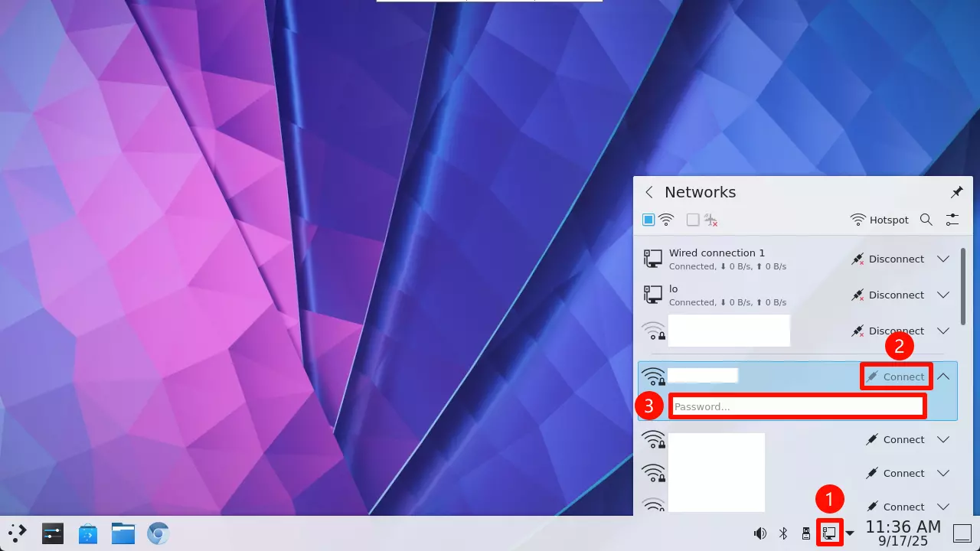Image resolution: width=980 pixels, height=551 pixels.
Task: Expand details for Wired connection 1
Action: click(943, 259)
